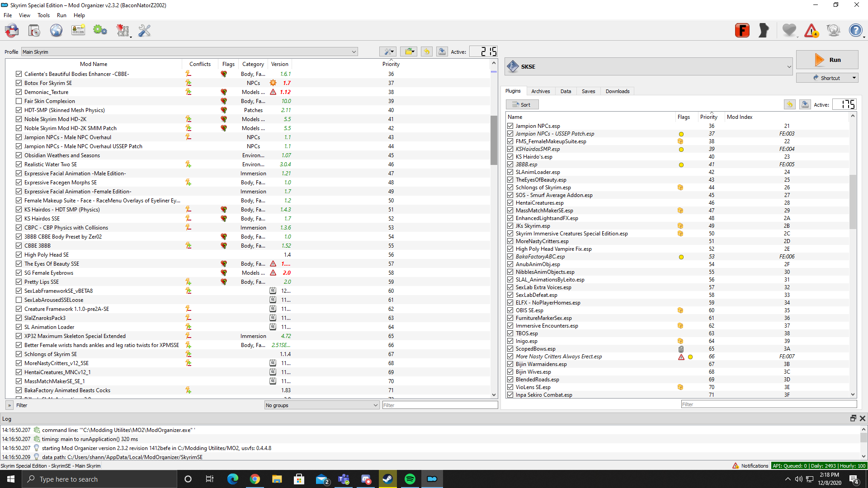The width and height of the screenshot is (868, 488).
Task: Open the Tools menu
Action: [44, 15]
